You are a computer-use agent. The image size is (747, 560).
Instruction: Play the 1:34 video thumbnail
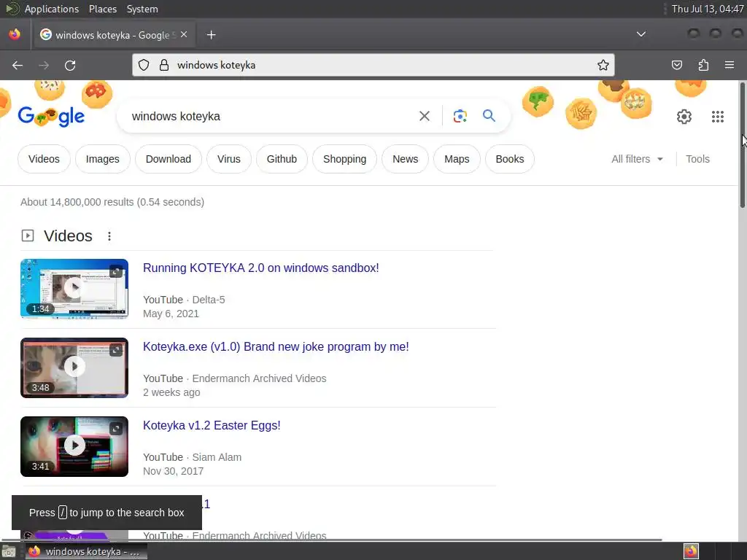point(74,288)
